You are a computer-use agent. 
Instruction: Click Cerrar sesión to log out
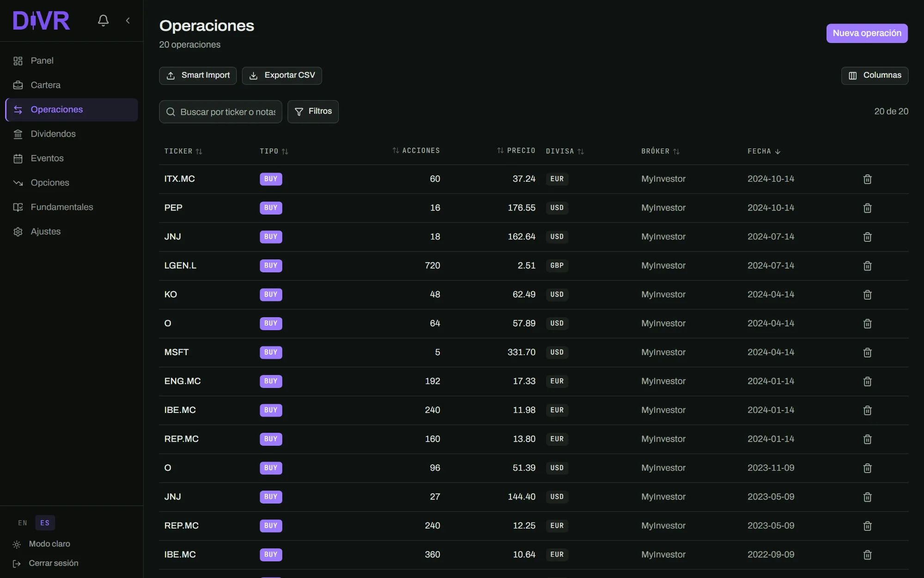[x=46, y=563]
